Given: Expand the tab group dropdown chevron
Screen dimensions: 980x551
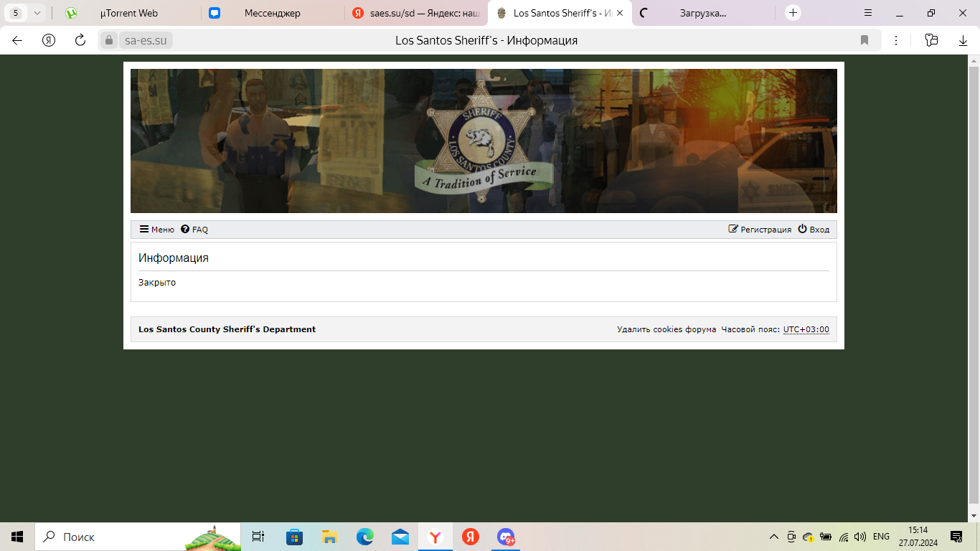Looking at the screenshot, I should (37, 13).
